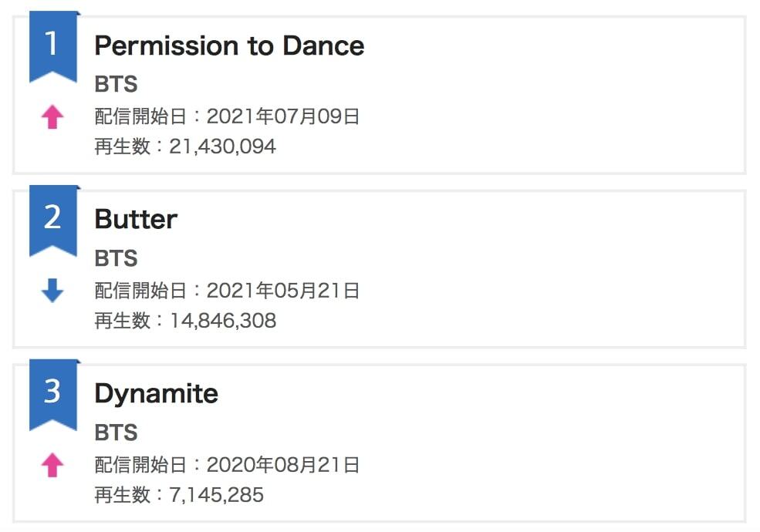The height and width of the screenshot is (532, 760).
Task: Click the play count 14,846,308
Action: [x=222, y=321]
